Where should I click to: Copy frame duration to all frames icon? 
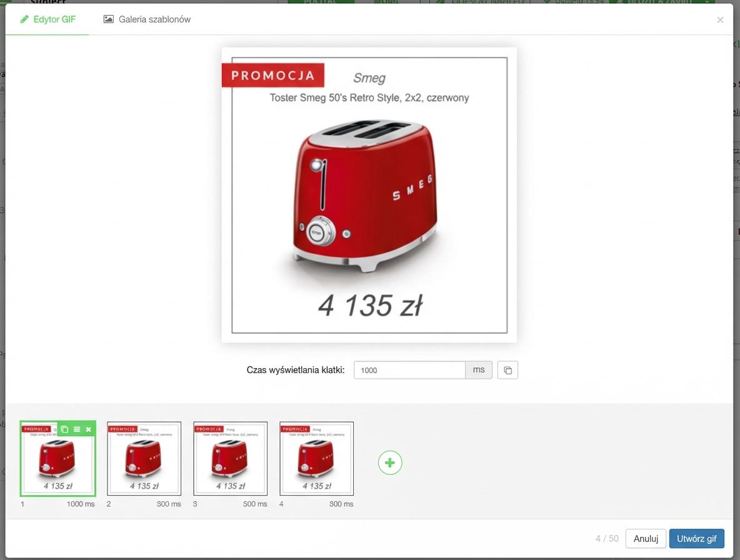pos(507,370)
